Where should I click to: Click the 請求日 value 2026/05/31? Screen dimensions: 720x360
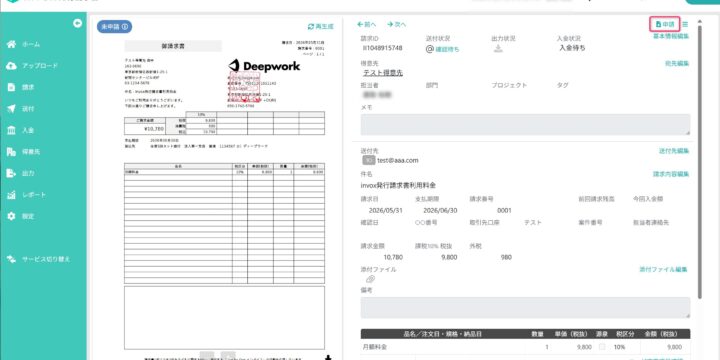point(386,211)
